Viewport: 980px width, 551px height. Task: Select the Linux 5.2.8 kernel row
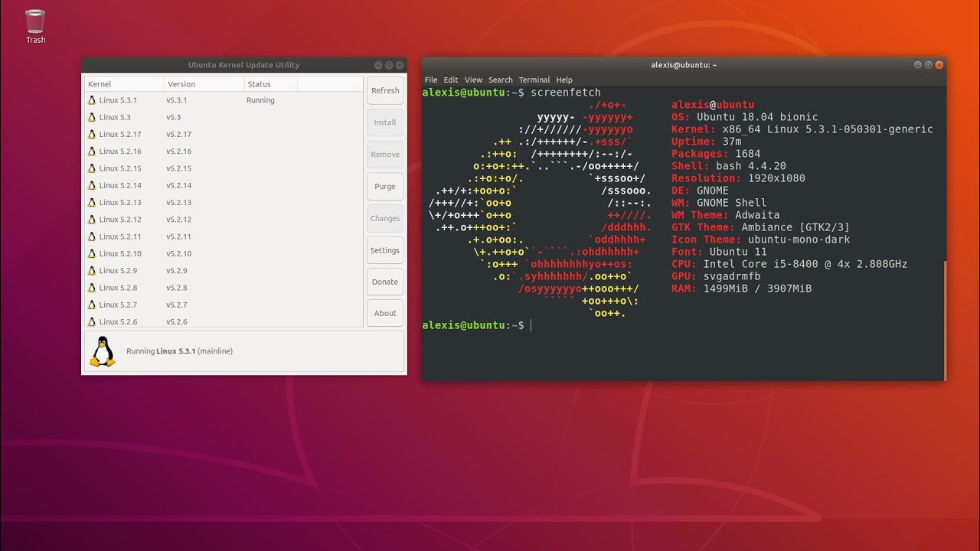click(x=224, y=288)
